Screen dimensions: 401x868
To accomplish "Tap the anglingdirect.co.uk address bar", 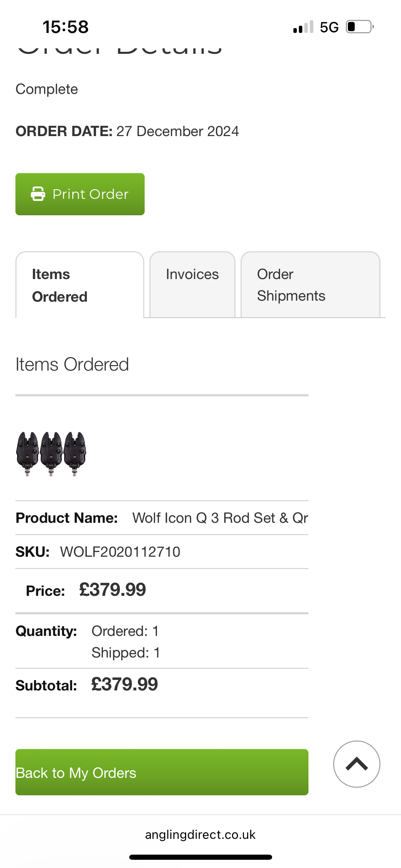I will tap(200, 835).
